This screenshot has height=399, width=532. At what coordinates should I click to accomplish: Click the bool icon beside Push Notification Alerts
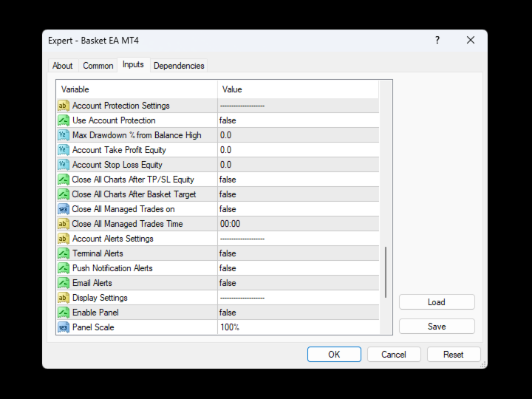pyautogui.click(x=63, y=268)
